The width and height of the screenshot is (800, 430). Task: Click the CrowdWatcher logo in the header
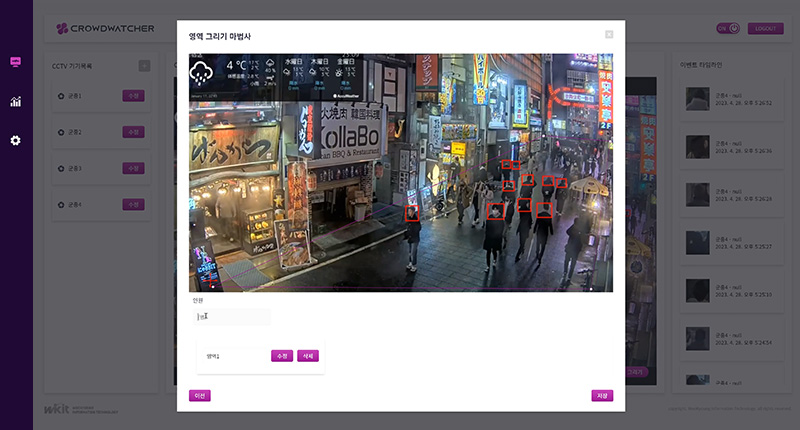pos(106,29)
